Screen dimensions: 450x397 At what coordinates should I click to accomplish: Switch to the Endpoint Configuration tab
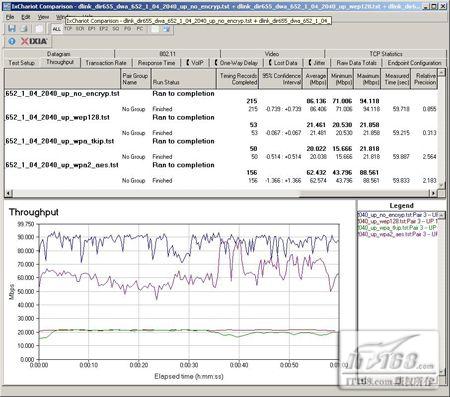[x=414, y=63]
